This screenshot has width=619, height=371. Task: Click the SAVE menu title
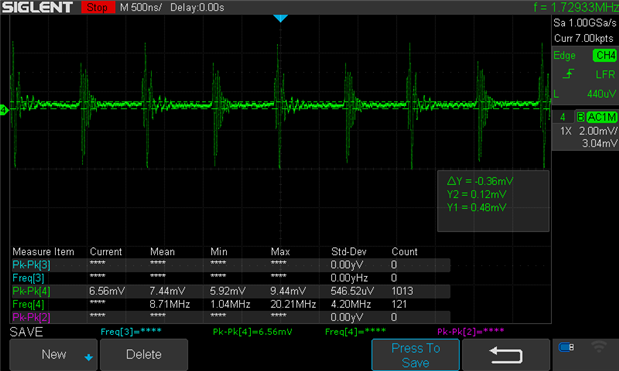[x=26, y=332]
